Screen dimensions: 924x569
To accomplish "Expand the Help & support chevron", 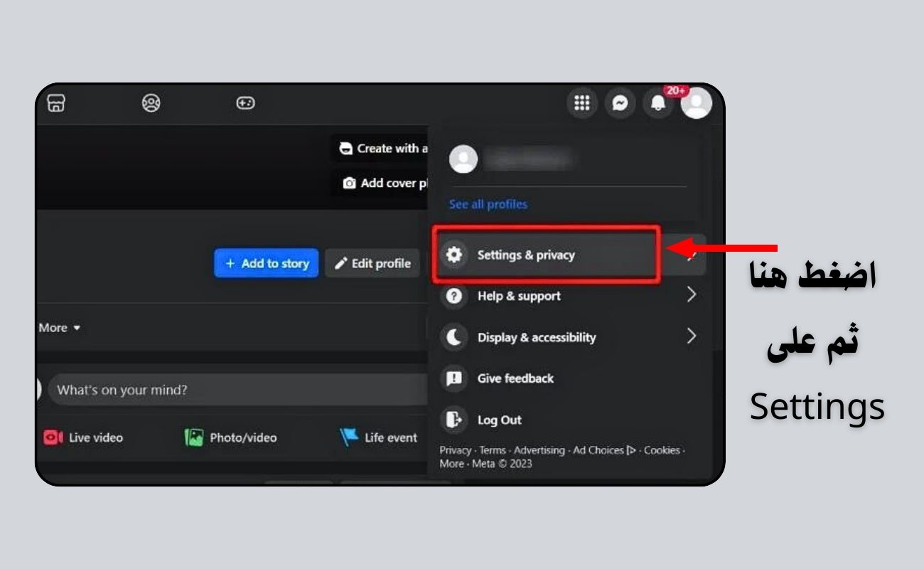I will tap(691, 295).
